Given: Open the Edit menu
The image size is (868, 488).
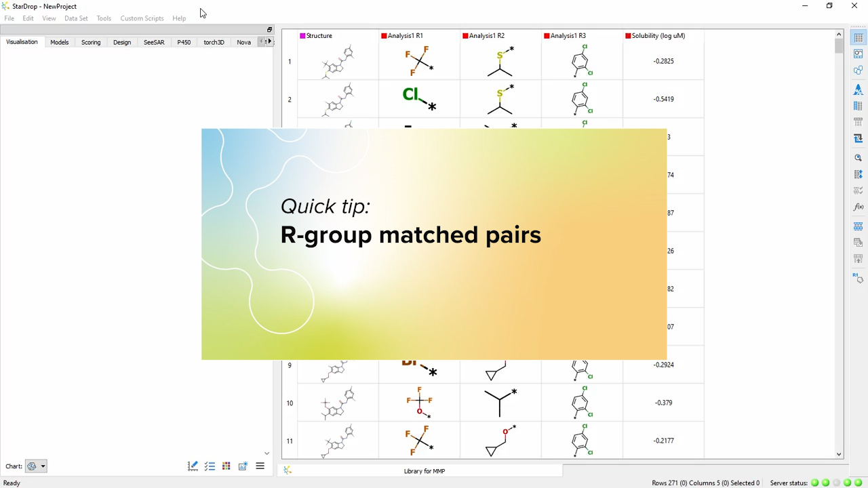Looking at the screenshot, I should [28, 18].
